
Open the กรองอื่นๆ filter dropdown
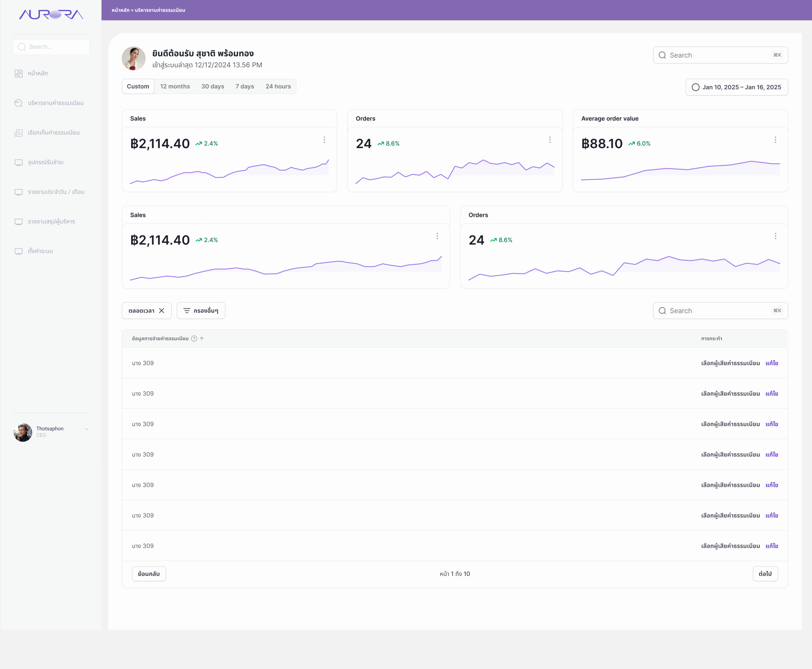(201, 311)
